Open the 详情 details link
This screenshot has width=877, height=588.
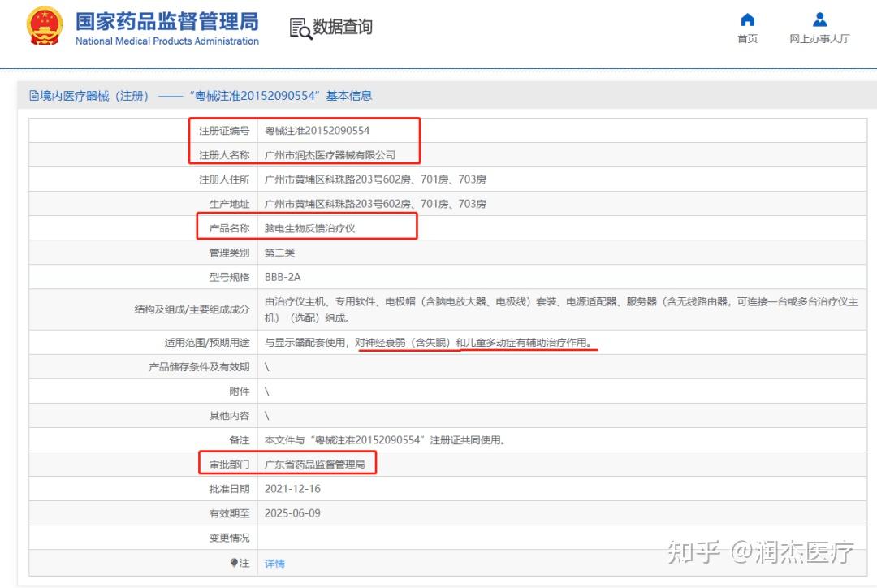274,562
